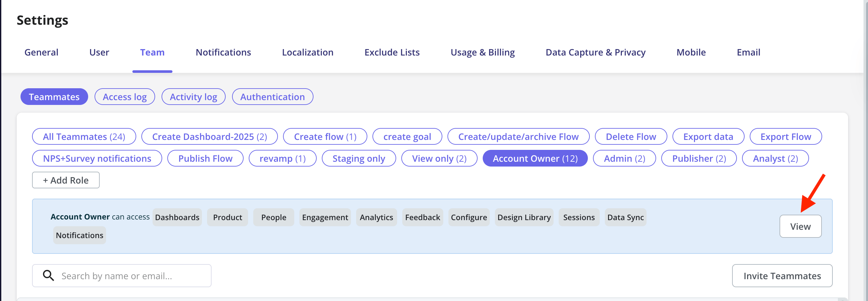Screen dimensions: 868x301
Task: Open Usage & Billing tab
Action: (482, 52)
